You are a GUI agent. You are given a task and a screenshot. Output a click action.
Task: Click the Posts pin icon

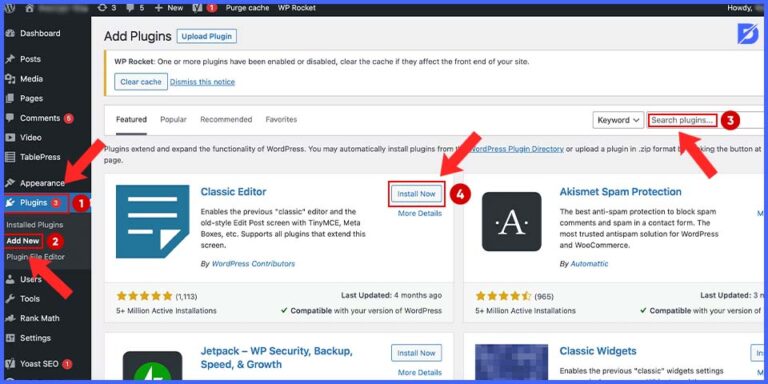(10, 59)
